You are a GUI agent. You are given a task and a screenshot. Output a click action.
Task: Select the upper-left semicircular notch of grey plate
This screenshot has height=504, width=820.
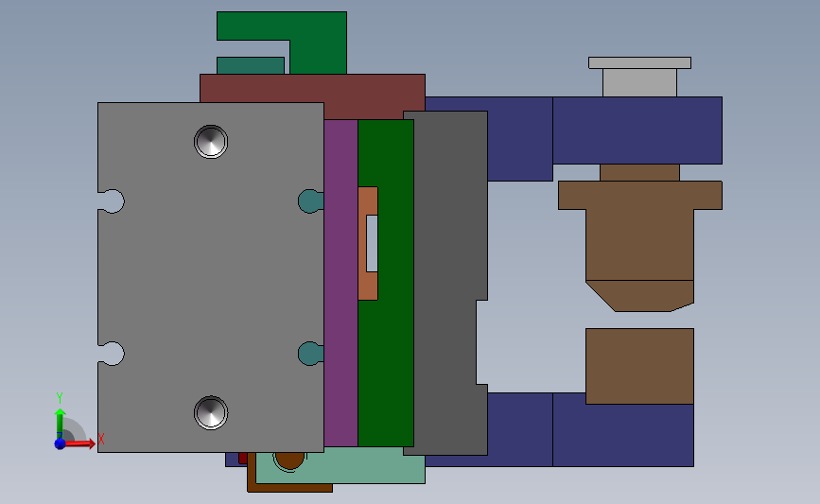(x=112, y=201)
